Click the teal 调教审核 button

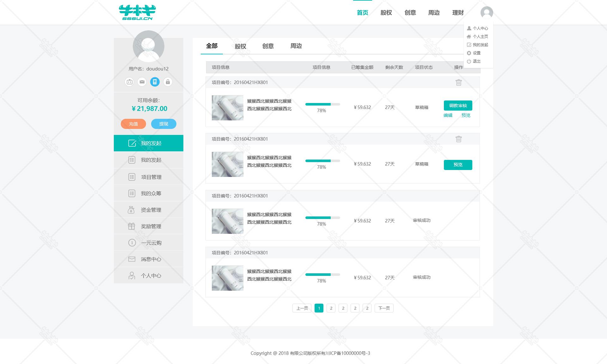(x=458, y=106)
